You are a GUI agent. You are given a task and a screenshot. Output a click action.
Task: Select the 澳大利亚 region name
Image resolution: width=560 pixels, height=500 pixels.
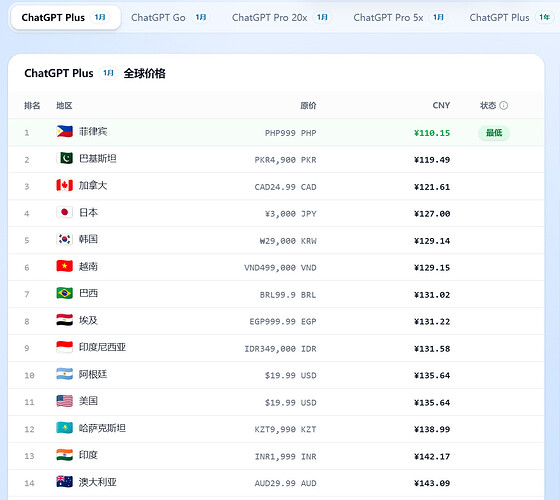(x=98, y=482)
